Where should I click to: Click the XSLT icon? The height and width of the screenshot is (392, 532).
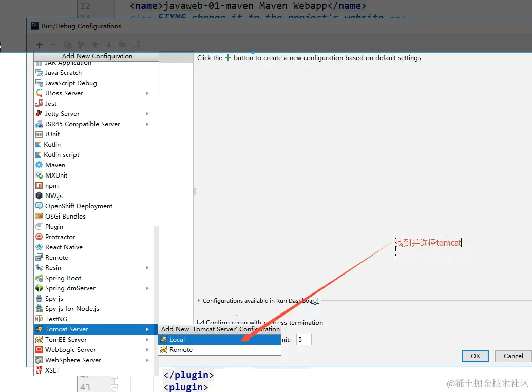pos(39,370)
